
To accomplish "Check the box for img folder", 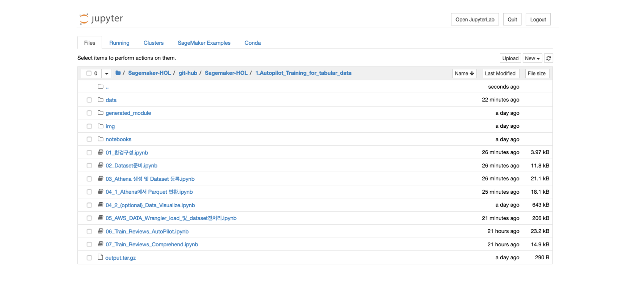I will point(89,126).
